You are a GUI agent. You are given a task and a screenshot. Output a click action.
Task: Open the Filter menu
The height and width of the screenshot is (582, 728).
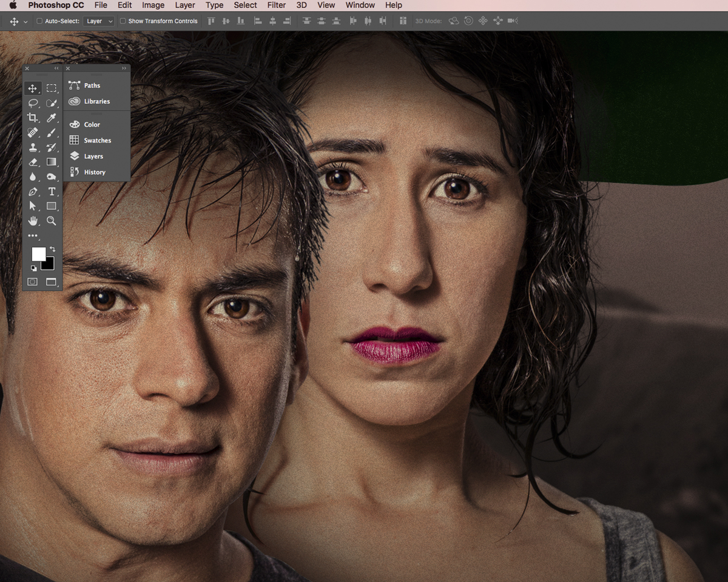tap(277, 5)
